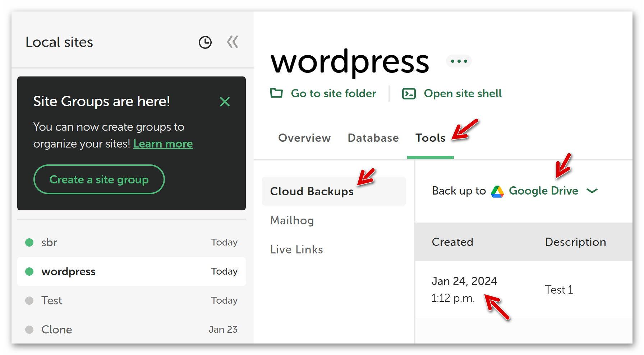Dismiss the Site Groups announcement with X
The width and height of the screenshot is (644, 355).
point(225,102)
